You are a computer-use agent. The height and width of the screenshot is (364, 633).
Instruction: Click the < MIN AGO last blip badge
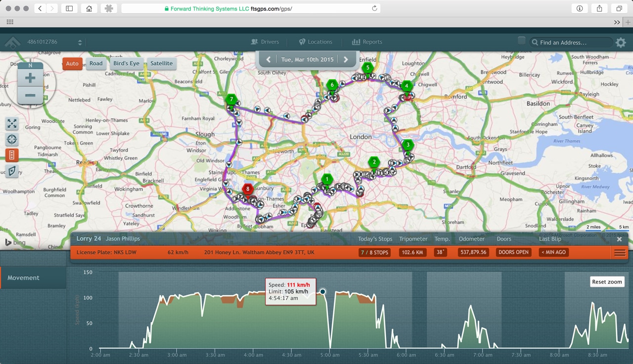pos(553,252)
